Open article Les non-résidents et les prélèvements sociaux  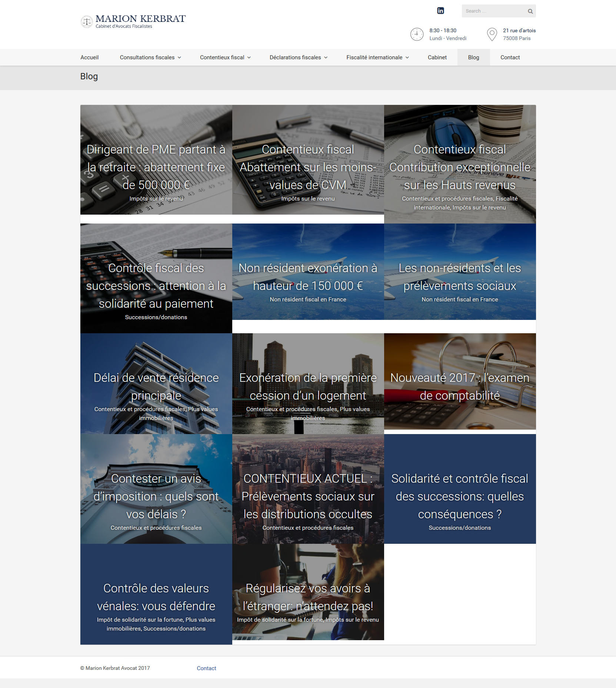(x=460, y=277)
